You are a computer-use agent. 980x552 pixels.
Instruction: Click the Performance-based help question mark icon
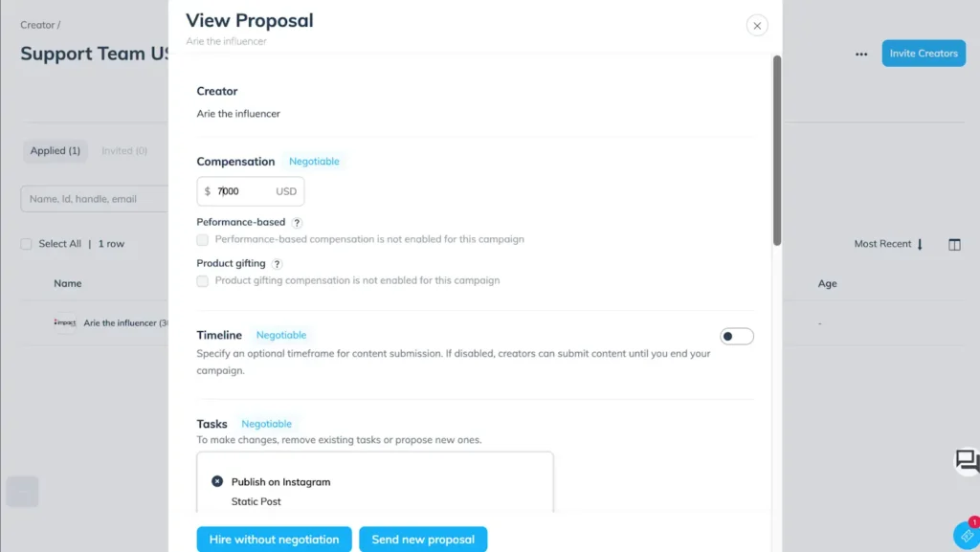click(298, 223)
